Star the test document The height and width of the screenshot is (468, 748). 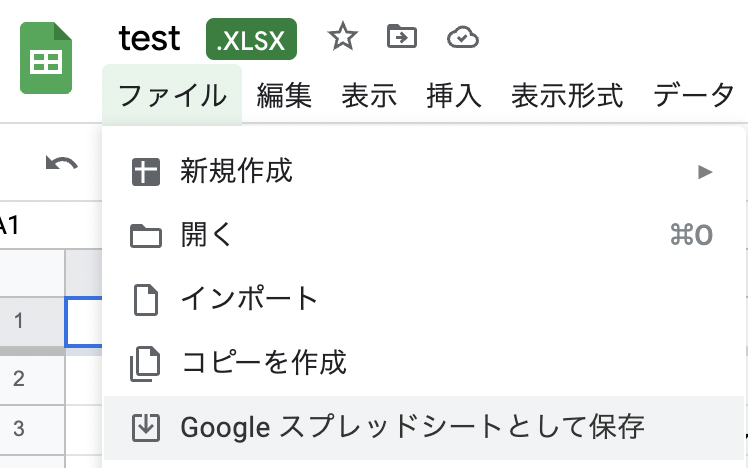343,37
